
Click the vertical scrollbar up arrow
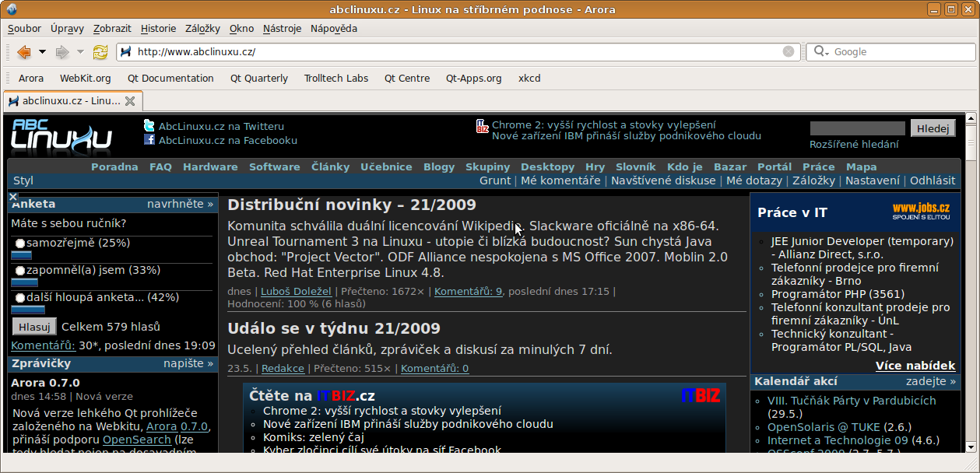click(x=971, y=117)
